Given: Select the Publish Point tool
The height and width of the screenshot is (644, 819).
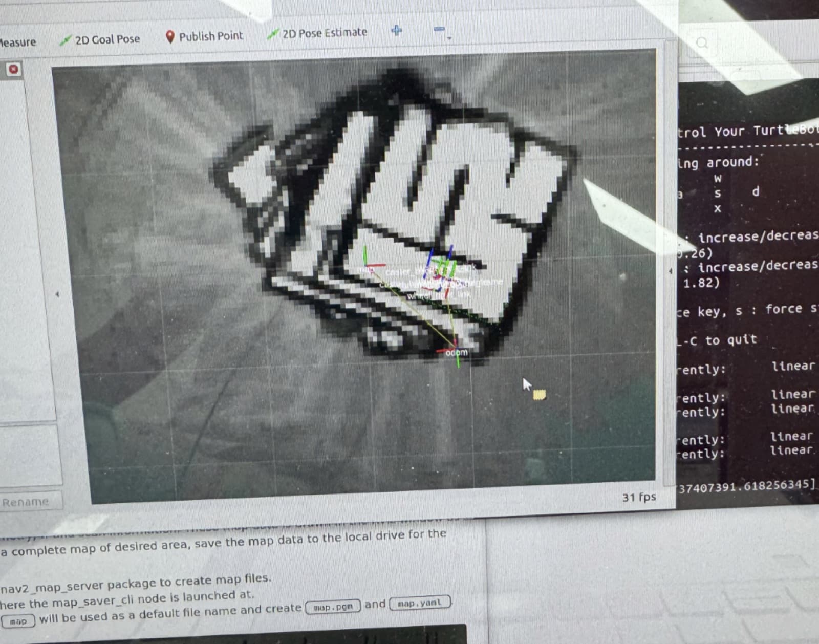Looking at the screenshot, I should tap(204, 36).
